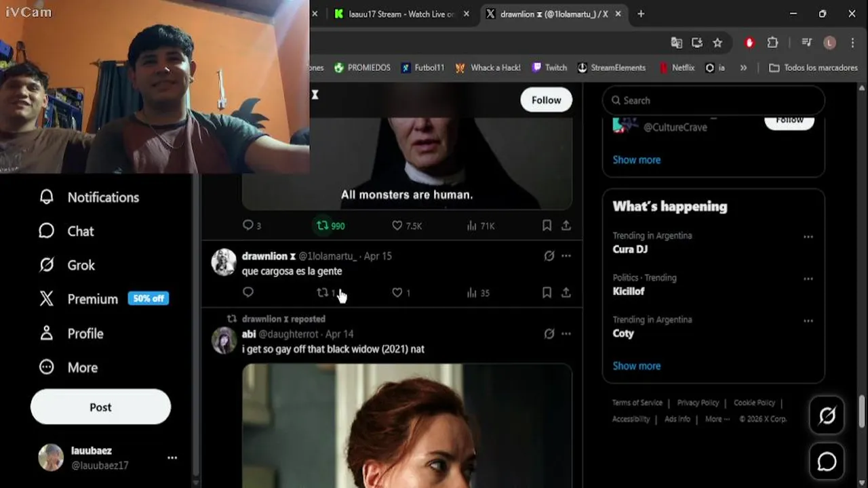Image resolution: width=868 pixels, height=488 pixels.
Task: Click the Grok sidebar icon
Action: point(46,265)
